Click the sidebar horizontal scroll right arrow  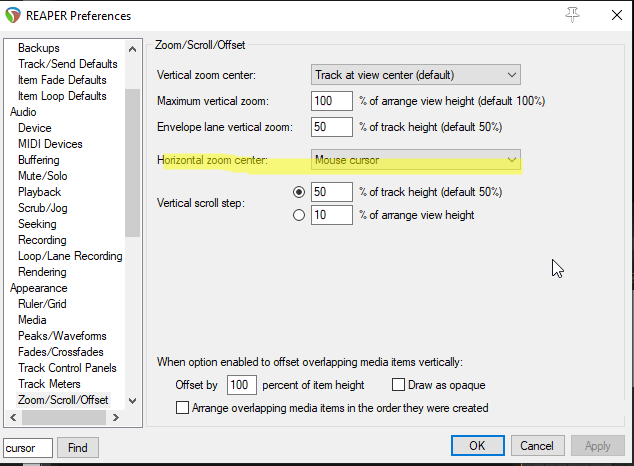[116, 418]
